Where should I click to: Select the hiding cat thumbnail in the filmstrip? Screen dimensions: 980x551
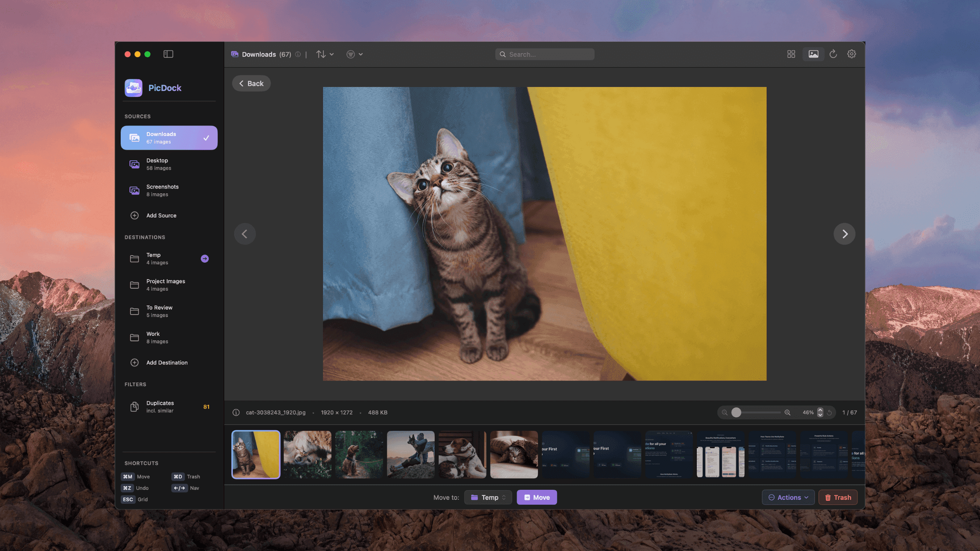(x=514, y=454)
